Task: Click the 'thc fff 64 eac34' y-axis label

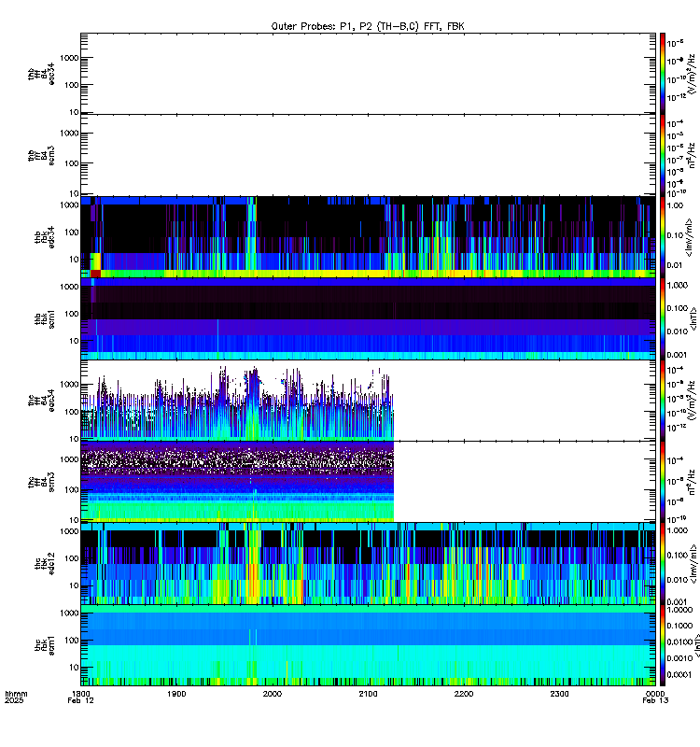Action: click(41, 401)
